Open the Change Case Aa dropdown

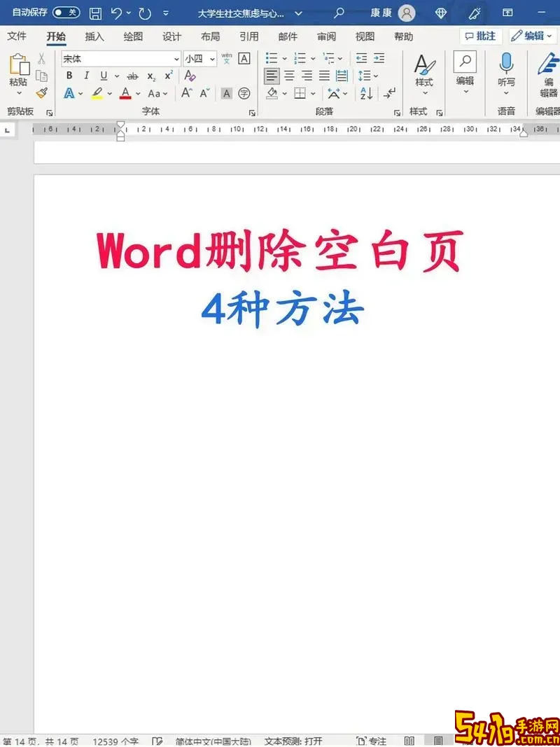pos(157,94)
